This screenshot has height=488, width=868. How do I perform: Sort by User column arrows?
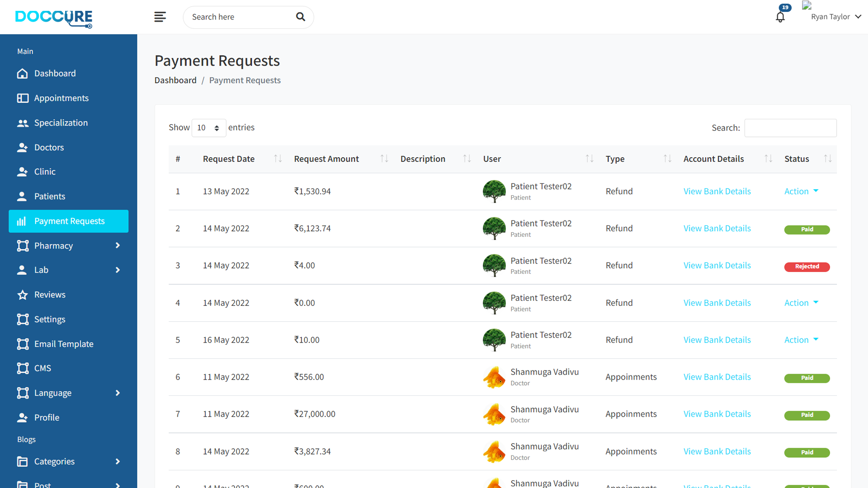point(590,159)
